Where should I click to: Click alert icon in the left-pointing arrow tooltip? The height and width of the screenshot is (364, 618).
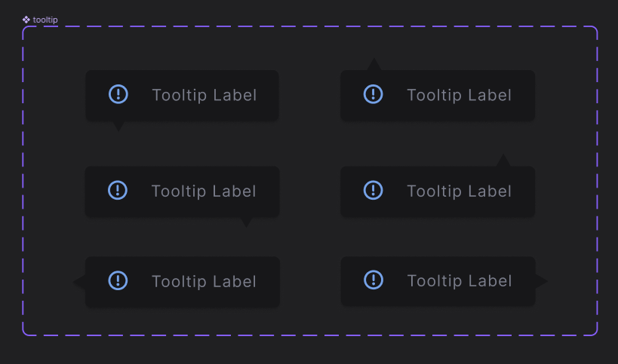pos(118,280)
